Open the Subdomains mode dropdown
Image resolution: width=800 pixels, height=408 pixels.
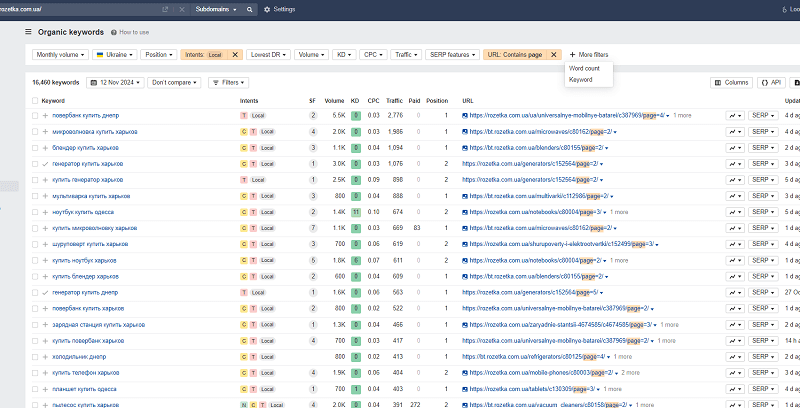click(x=216, y=10)
